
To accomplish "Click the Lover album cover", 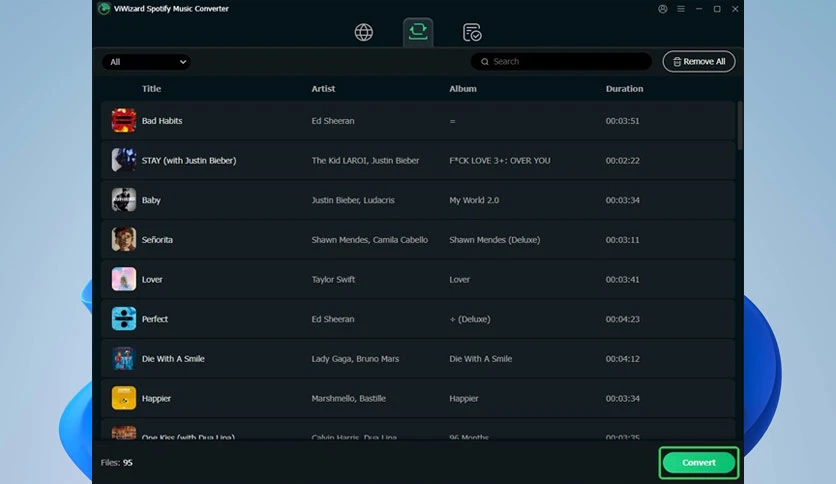I will [124, 279].
